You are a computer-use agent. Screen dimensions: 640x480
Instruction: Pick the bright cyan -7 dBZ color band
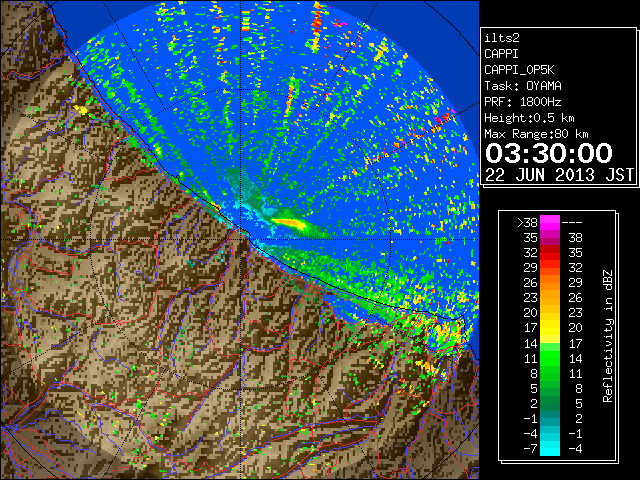[x=550, y=449]
